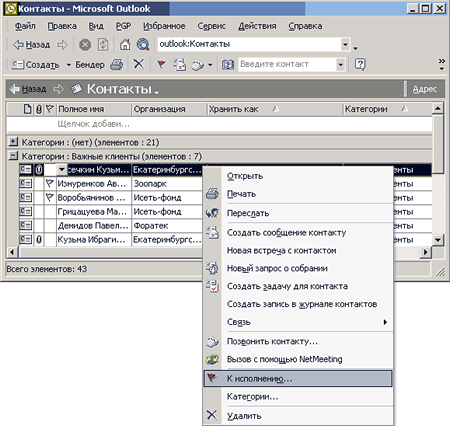The image size is (450, 426).
Task: Select the Демидов Павел… contact
Action: pyautogui.click(x=93, y=226)
